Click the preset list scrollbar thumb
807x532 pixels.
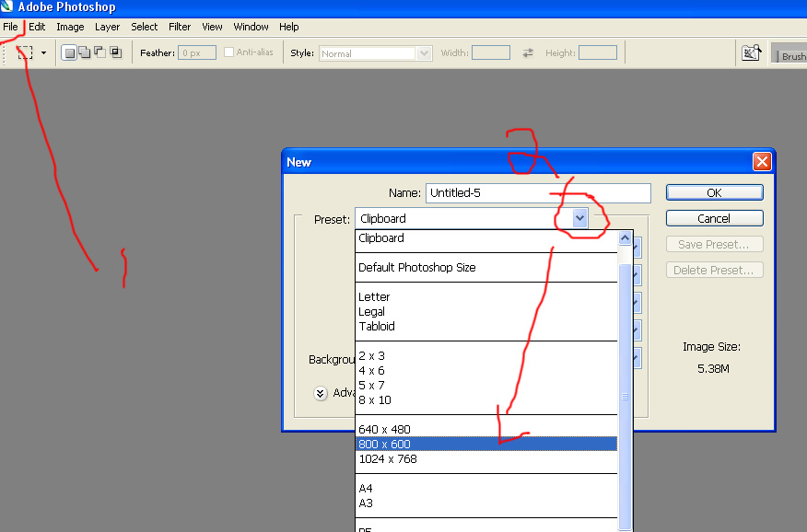pos(625,396)
